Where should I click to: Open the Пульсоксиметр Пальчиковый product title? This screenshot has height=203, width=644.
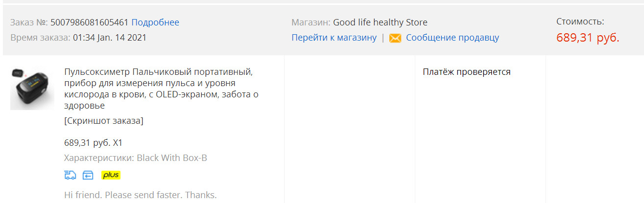[161, 89]
